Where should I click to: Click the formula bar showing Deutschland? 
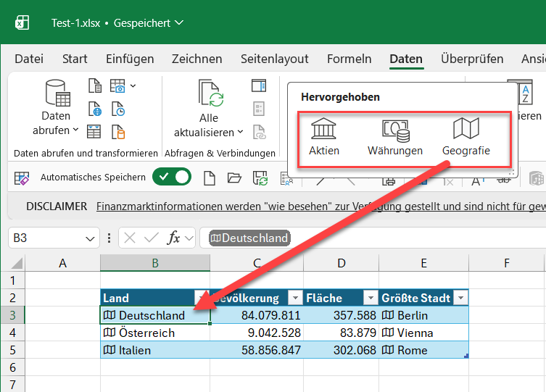tap(249, 238)
